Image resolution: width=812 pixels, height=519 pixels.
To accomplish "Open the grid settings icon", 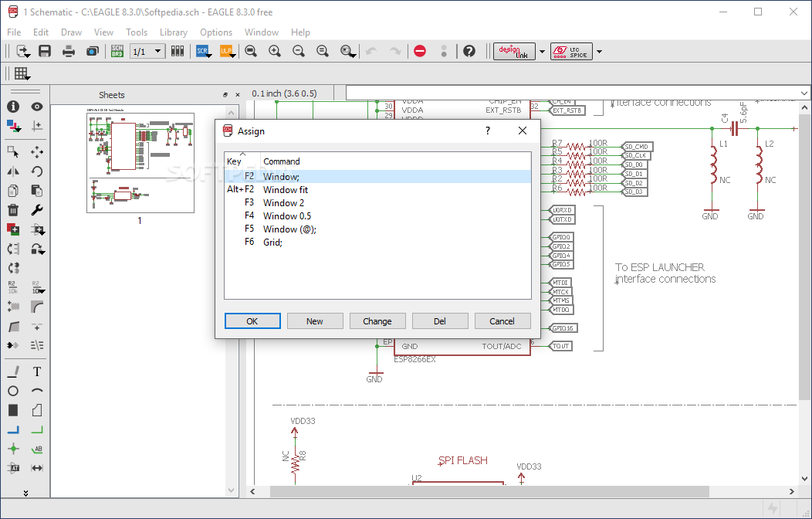I will coord(22,73).
